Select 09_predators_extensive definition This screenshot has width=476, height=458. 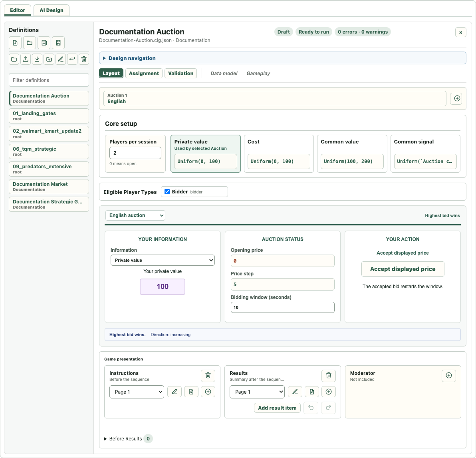[49, 169]
